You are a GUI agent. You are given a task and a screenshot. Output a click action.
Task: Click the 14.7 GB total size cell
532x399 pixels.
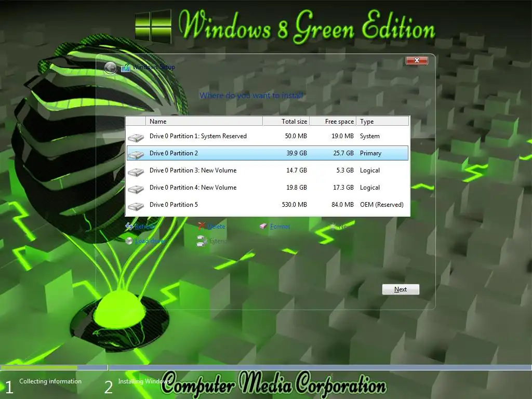pos(297,170)
